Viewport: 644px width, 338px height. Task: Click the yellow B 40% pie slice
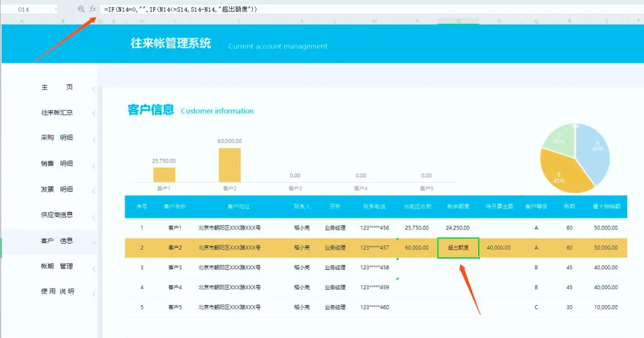coord(563,173)
